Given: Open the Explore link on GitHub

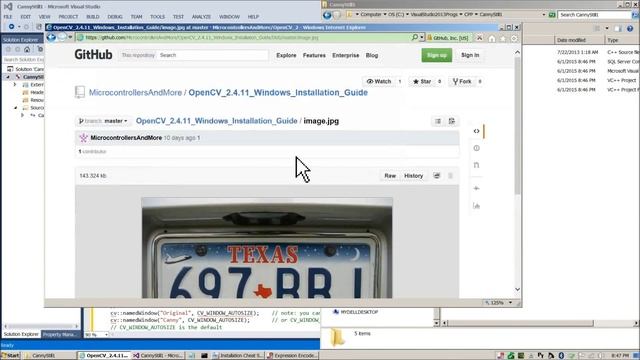Looking at the screenshot, I should click(286, 55).
